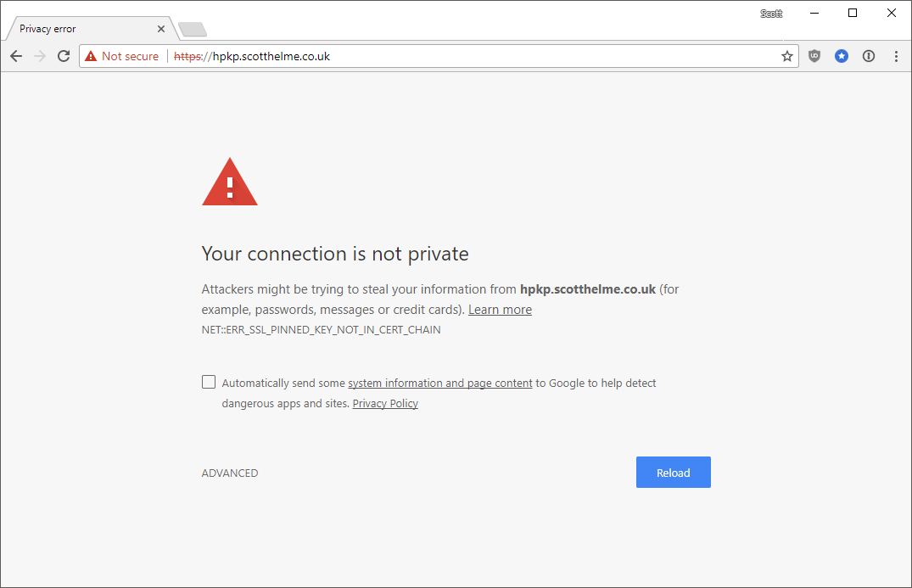912x588 pixels.
Task: Open the 1Password extension
Action: [868, 56]
